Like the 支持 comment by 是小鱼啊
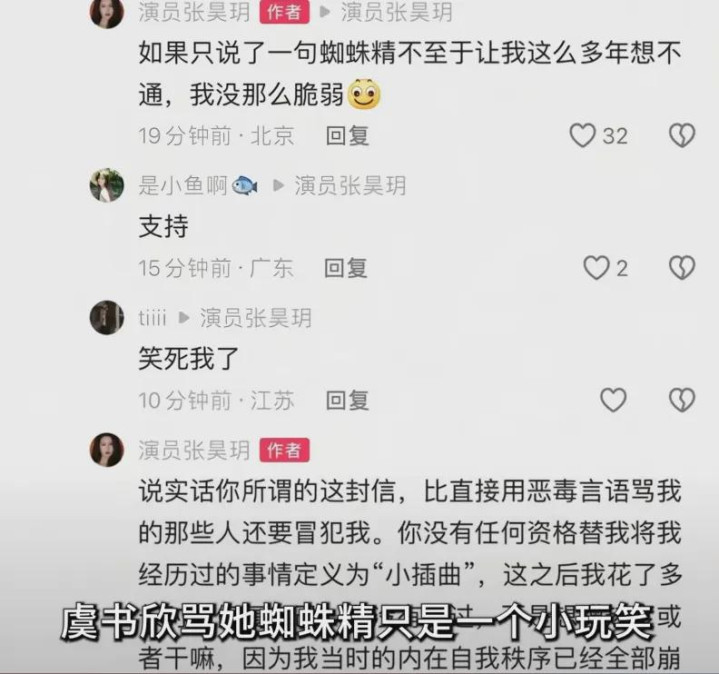Screen dimensions: 719x674 (x=596, y=268)
